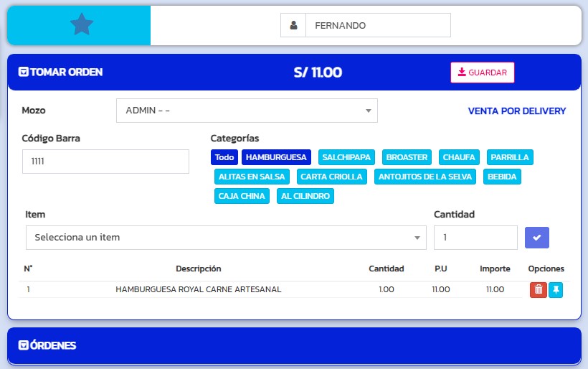Open the Mozo dropdown
588x369 pixels.
(x=247, y=111)
